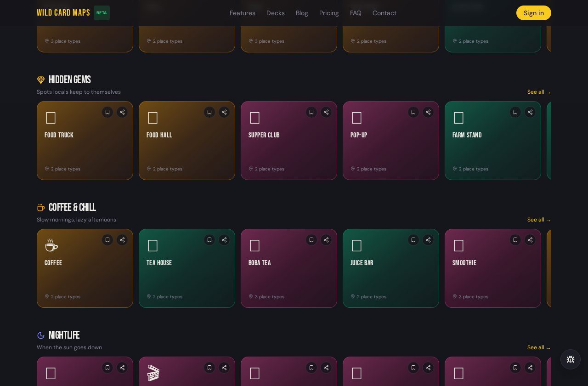Bookmark the Juice Bar card
Image resolution: width=588 pixels, height=386 pixels.
(413, 240)
